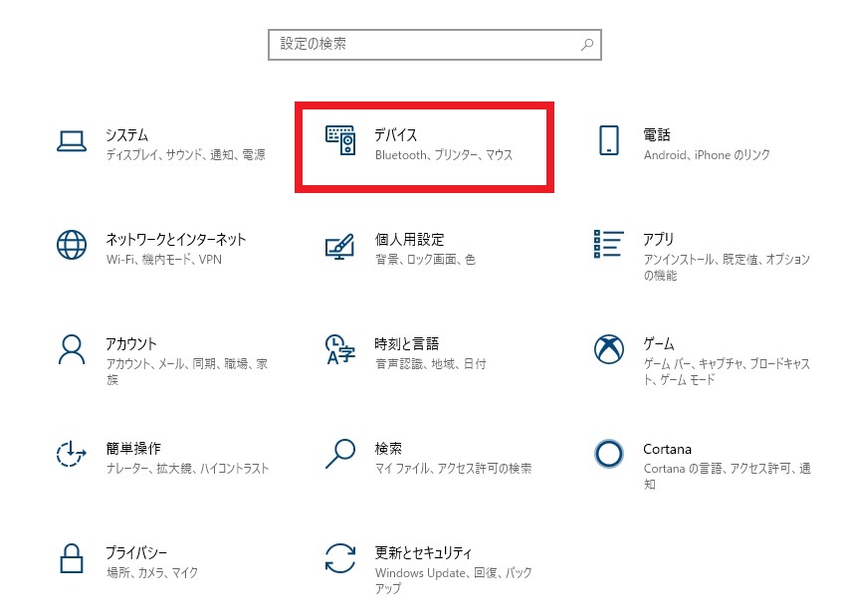Open デバイス keyboard and speaker icon
The height and width of the screenshot is (616, 846).
tap(340, 140)
